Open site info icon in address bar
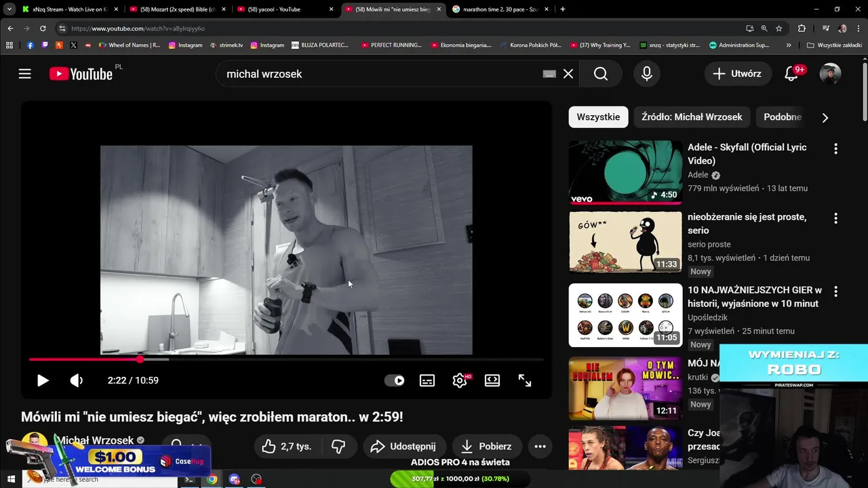Image resolution: width=868 pixels, height=488 pixels. click(62, 28)
